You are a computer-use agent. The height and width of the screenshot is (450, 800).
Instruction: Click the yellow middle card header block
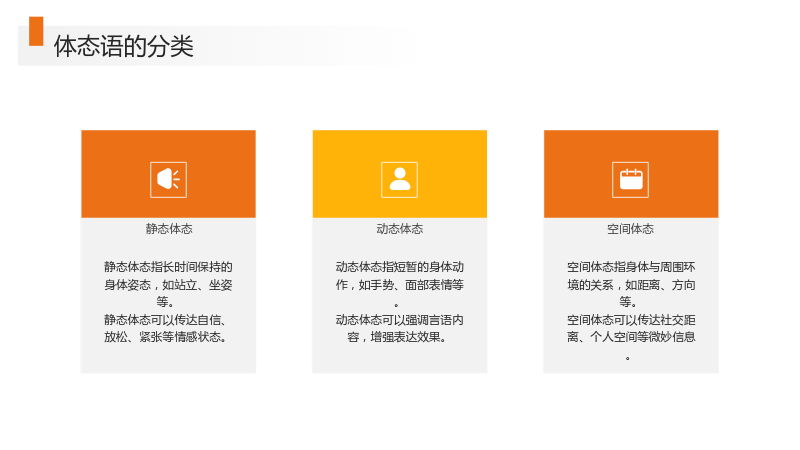pyautogui.click(x=399, y=174)
